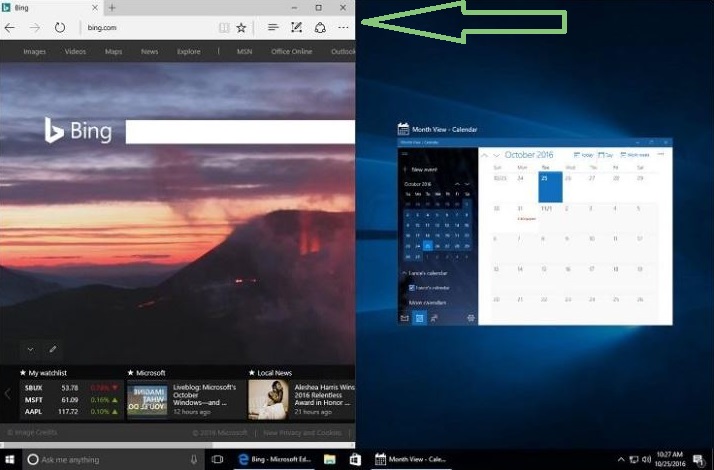Click Today button in Calendar toolbar
Screen dimensions: 714x470
[x=584, y=155]
